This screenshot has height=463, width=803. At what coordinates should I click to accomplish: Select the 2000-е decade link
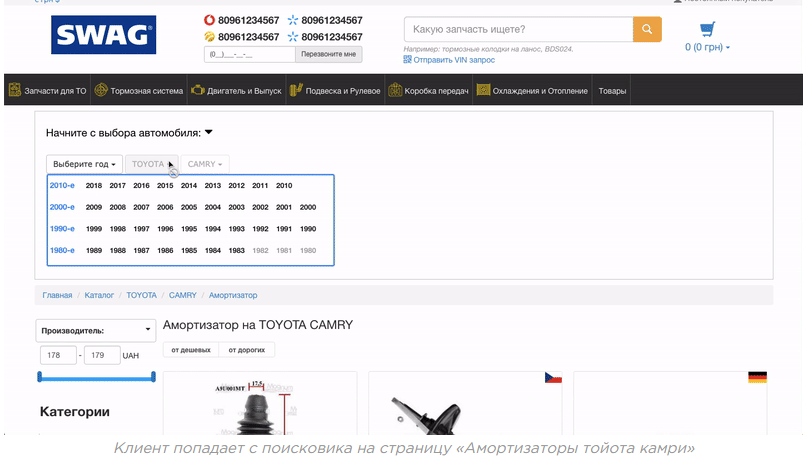[x=62, y=207]
